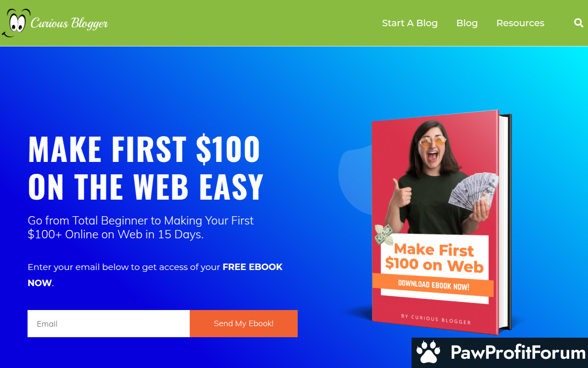Open the search magnifier icon
The width and height of the screenshot is (588, 368).
(578, 23)
